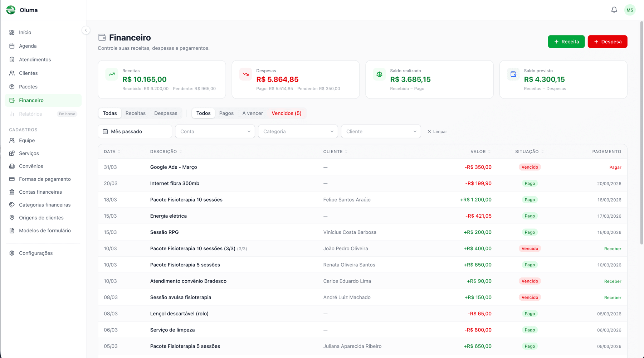Select the Formas de pagamento icon
This screenshot has width=644, height=358.
12,179
